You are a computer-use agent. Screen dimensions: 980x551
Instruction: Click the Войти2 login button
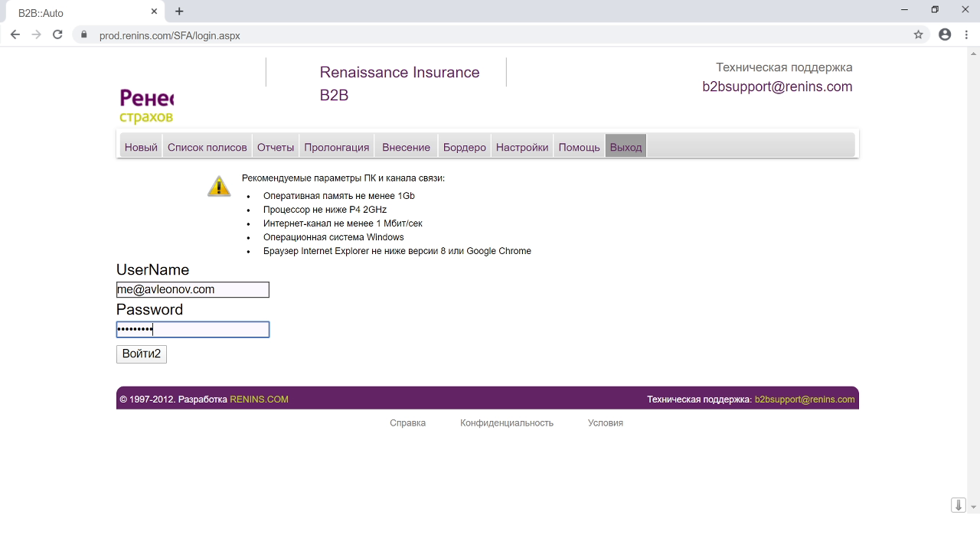point(142,354)
